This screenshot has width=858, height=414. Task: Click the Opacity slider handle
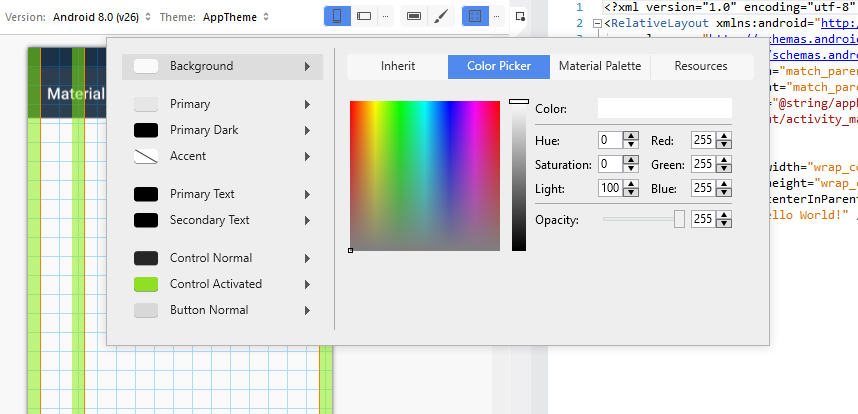click(679, 219)
